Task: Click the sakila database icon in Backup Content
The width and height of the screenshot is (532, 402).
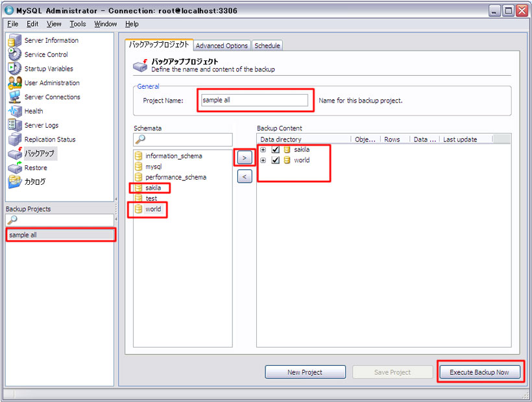Action: point(287,150)
